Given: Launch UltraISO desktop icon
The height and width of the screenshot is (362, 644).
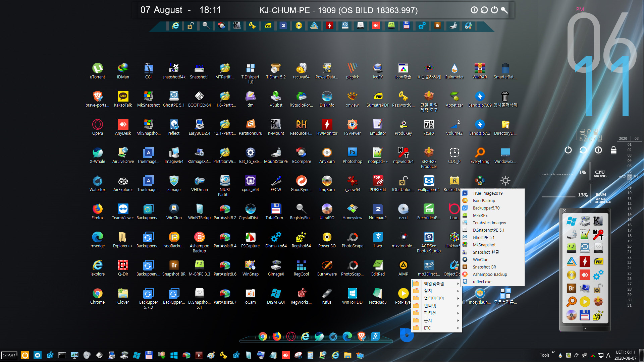Looking at the screenshot, I should click(x=327, y=212).
